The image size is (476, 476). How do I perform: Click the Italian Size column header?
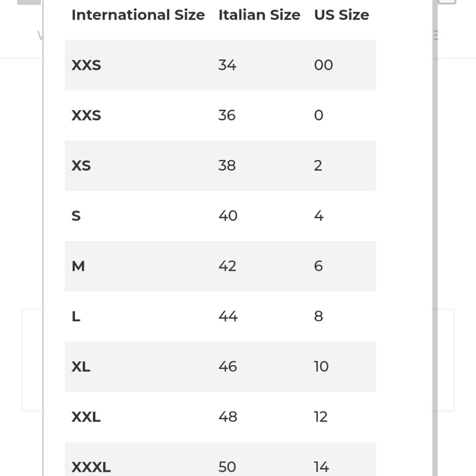259,15
